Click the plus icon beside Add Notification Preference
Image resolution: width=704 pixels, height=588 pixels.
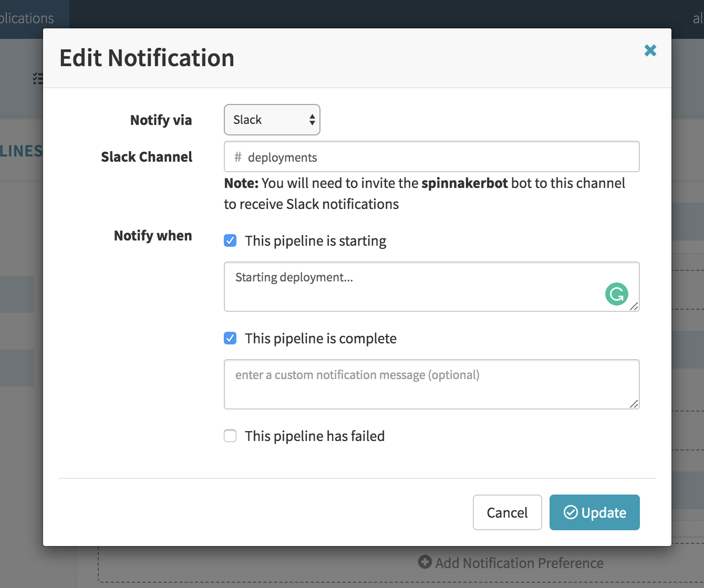pos(425,562)
